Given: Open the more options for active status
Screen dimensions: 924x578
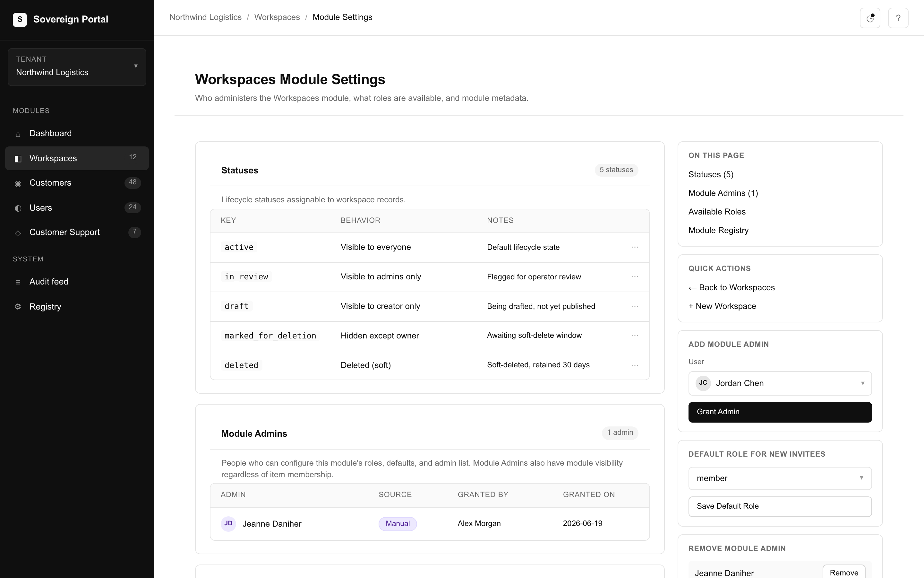Looking at the screenshot, I should point(635,247).
